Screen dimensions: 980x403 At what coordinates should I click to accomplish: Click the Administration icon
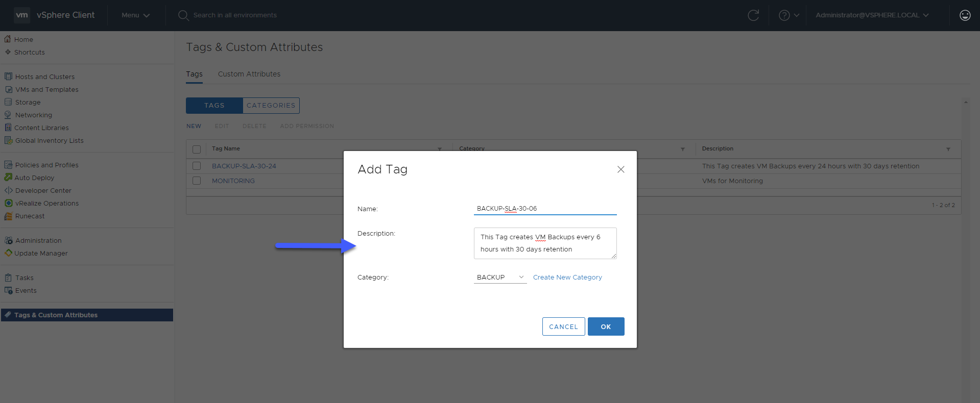click(x=8, y=240)
